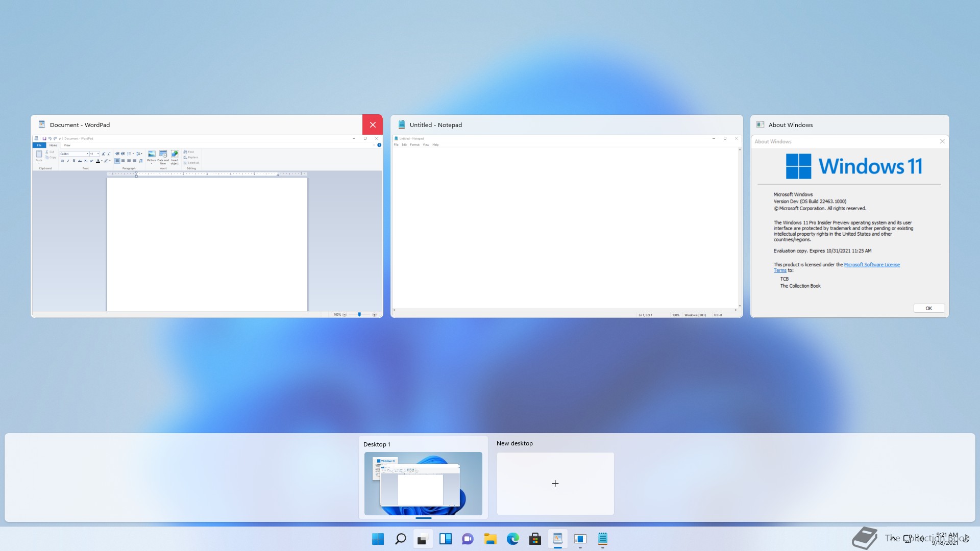980x551 pixels.
Task: Select the Document - WordPad window thumbnail
Action: tap(207, 224)
